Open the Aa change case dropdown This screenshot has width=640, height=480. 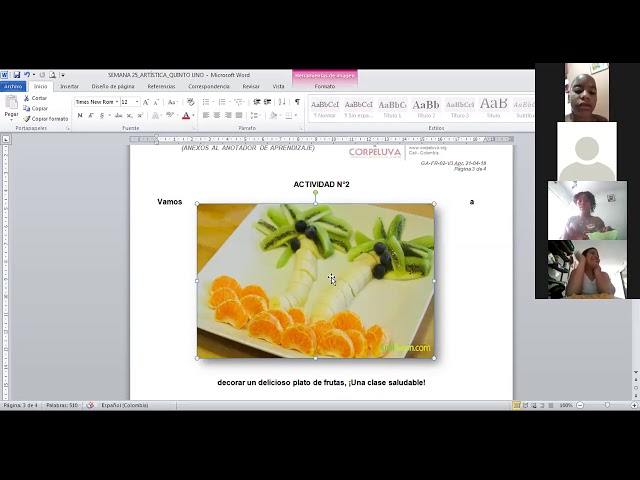[173, 102]
